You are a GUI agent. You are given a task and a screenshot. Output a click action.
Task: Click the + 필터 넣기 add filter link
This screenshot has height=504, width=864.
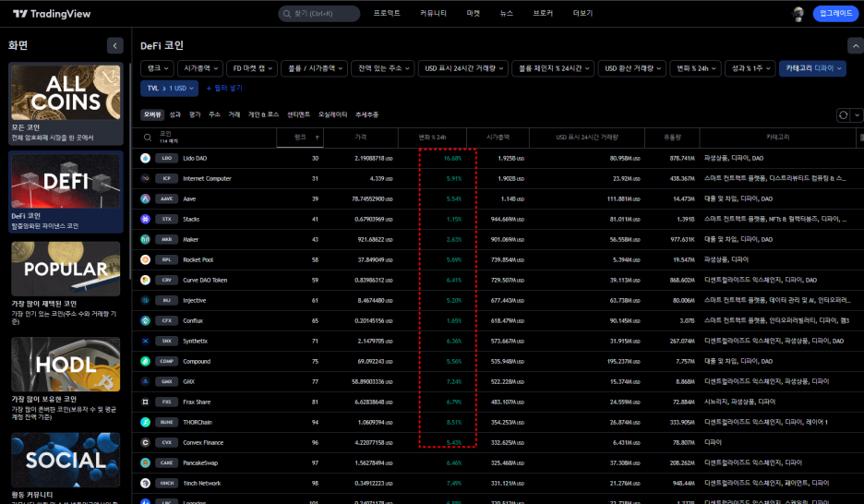[224, 88]
